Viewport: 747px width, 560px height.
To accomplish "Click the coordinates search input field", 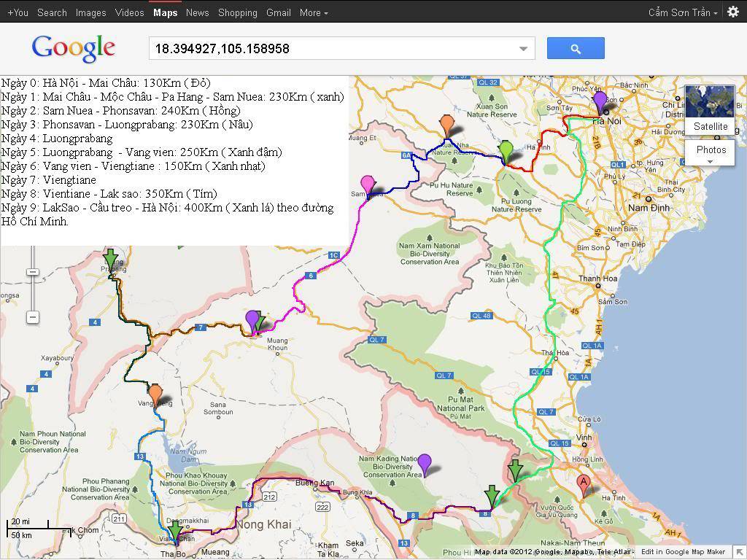I will (x=341, y=49).
